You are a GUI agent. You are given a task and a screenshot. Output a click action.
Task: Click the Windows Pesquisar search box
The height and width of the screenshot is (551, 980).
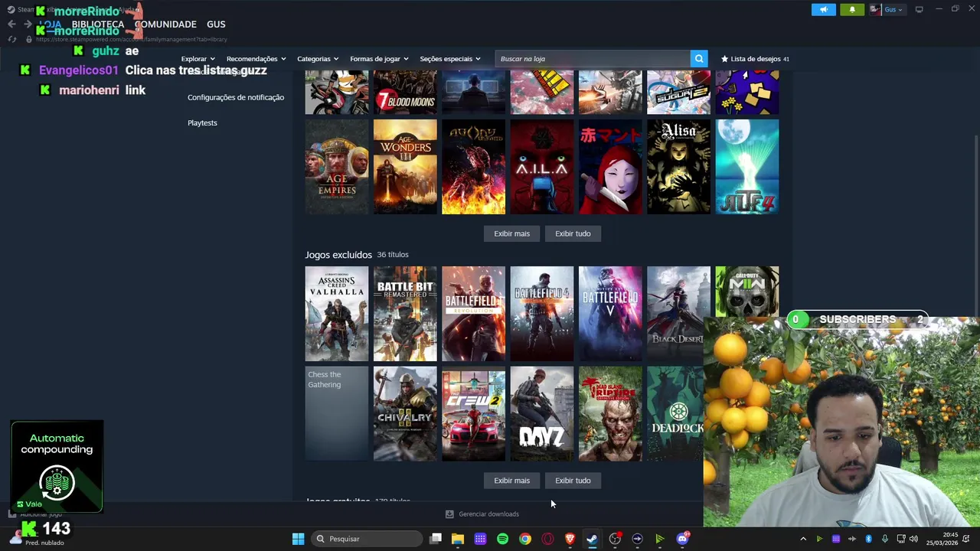[x=367, y=539]
